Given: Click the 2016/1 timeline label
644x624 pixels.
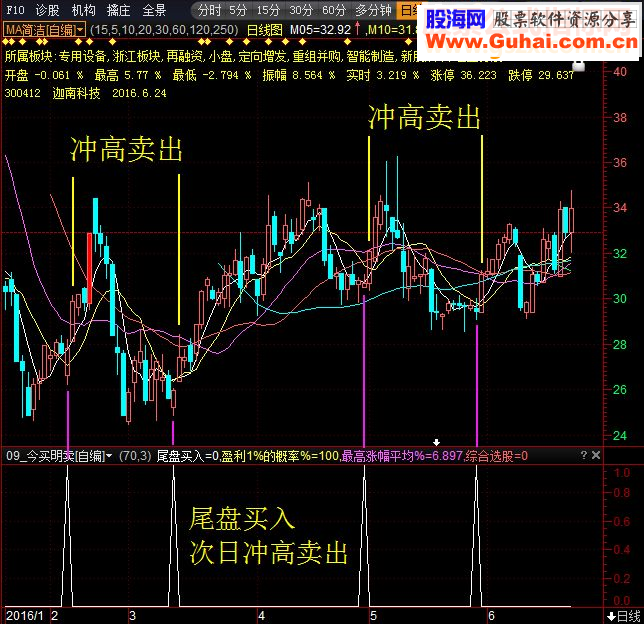Looking at the screenshot, I should click(25, 616).
